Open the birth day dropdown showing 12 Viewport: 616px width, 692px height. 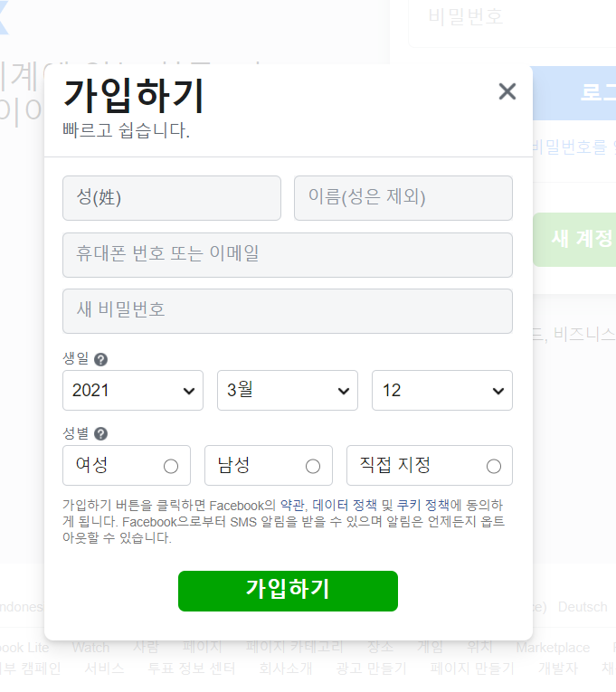coord(442,391)
